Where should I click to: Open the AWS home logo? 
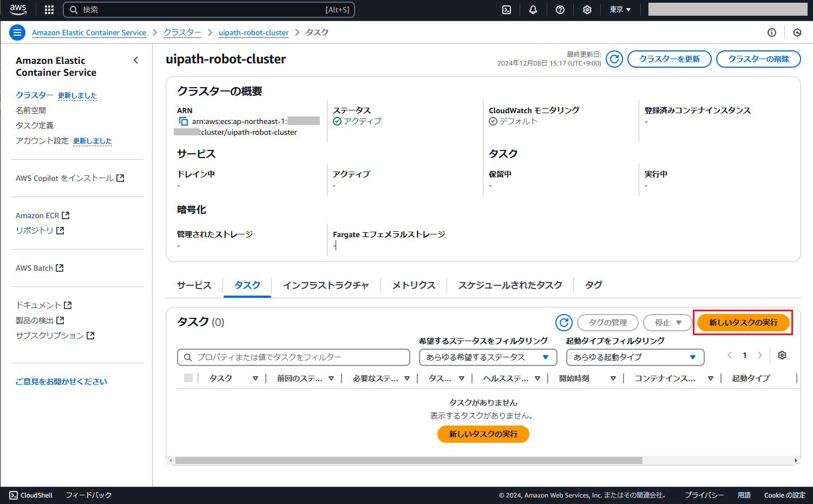pyautogui.click(x=18, y=9)
